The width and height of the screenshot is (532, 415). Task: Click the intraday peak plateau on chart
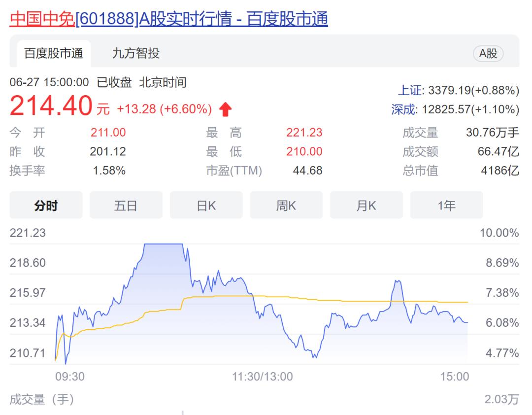pyautogui.click(x=164, y=244)
